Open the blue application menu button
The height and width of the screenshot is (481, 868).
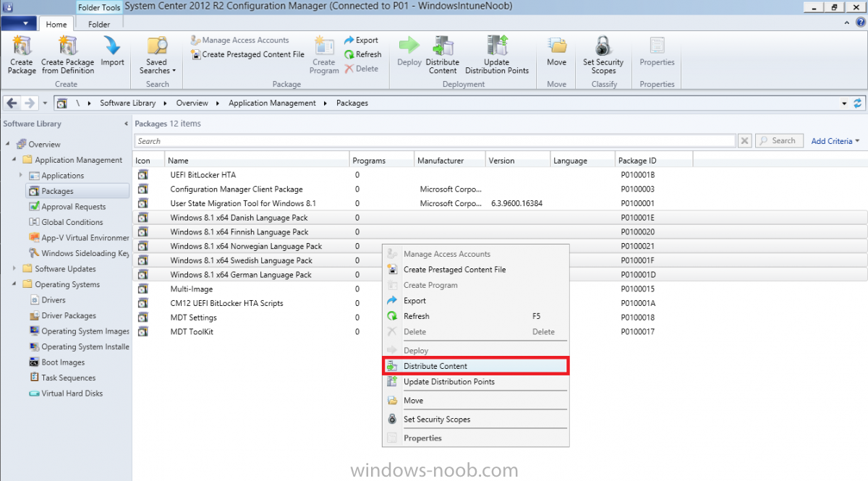click(19, 24)
